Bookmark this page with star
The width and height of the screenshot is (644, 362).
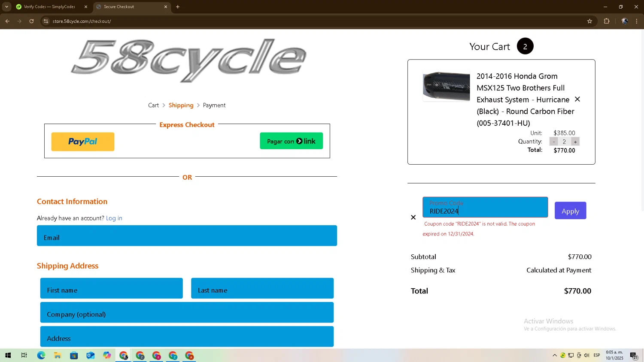coord(589,21)
